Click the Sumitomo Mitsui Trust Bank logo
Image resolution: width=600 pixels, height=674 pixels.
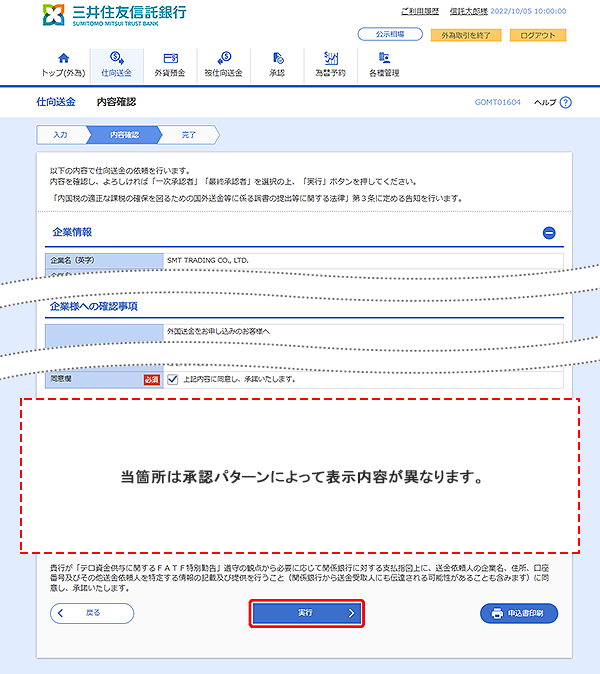point(114,15)
